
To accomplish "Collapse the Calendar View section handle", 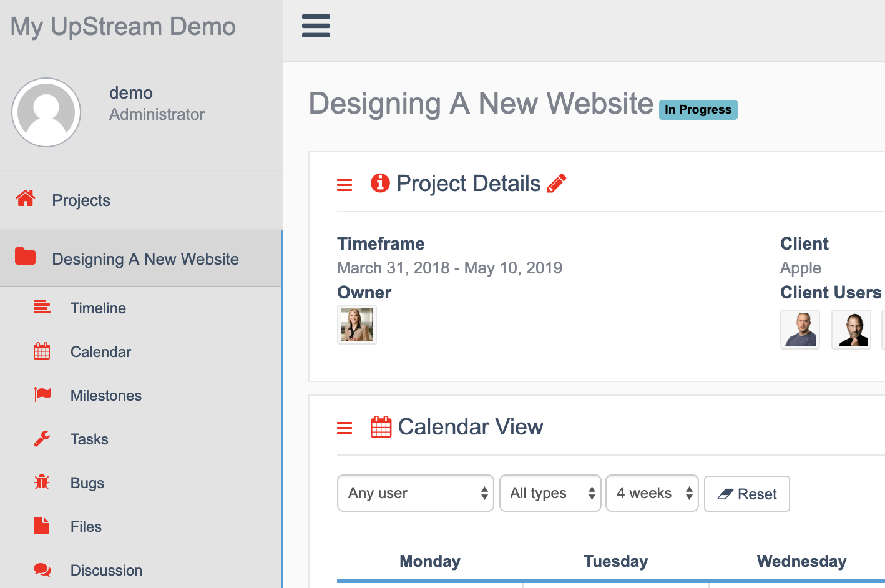I will pos(345,428).
